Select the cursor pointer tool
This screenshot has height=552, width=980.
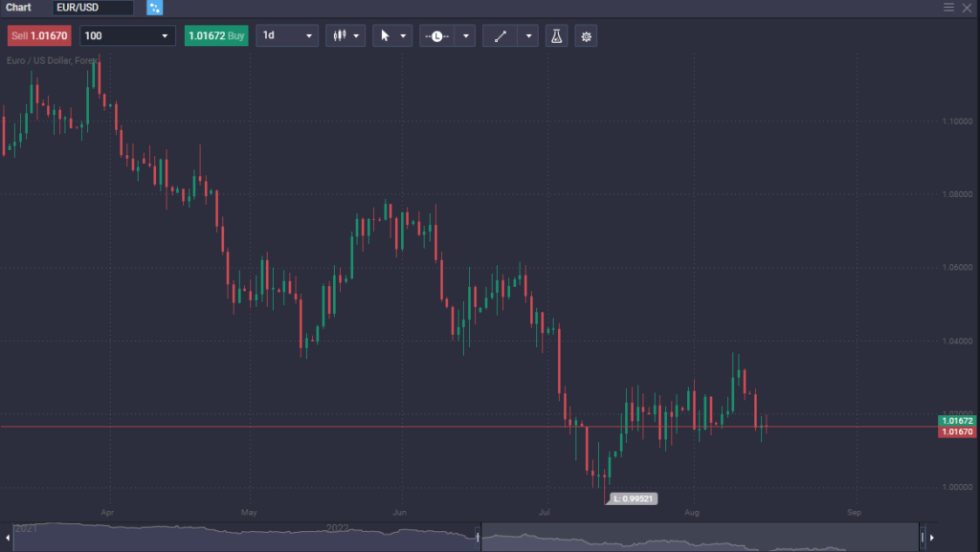(385, 36)
